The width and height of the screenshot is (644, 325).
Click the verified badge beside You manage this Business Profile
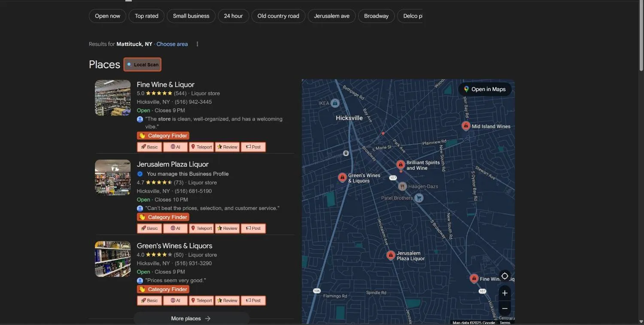point(140,174)
